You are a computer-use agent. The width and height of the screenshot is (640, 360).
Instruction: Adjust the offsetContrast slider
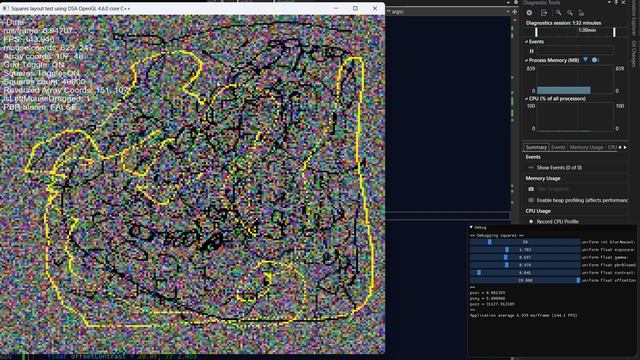click(x=525, y=280)
